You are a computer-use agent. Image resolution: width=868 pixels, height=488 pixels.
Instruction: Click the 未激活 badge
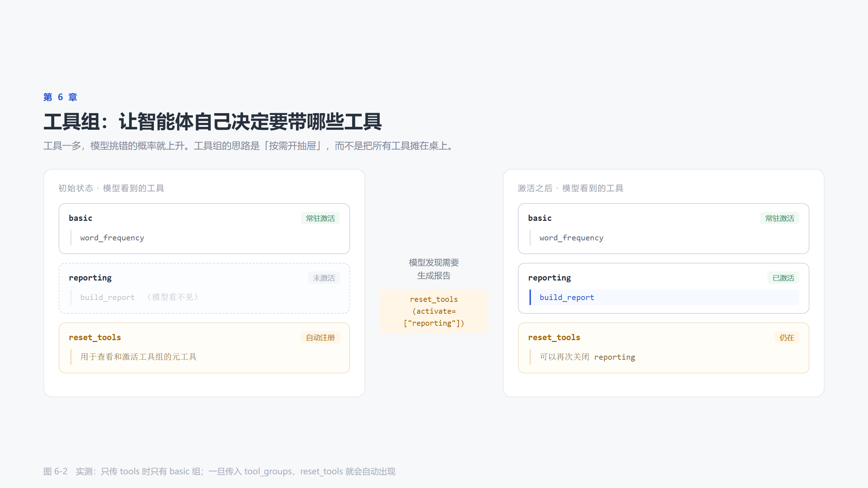point(324,278)
